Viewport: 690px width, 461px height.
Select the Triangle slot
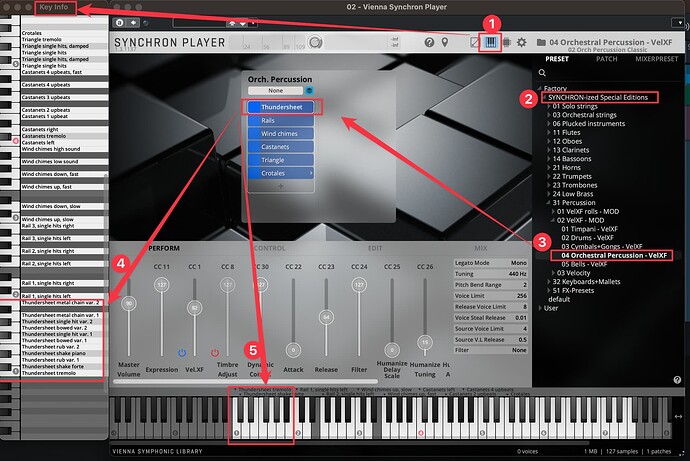coord(281,160)
